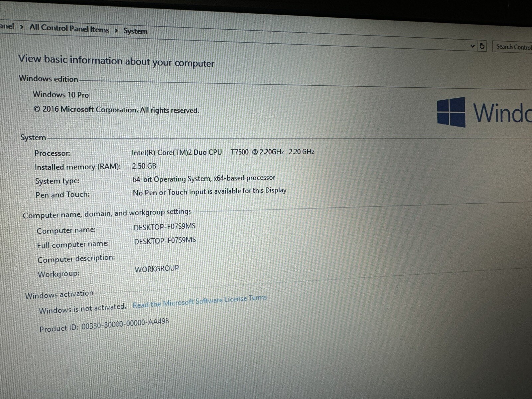Open All Control Panel Items breadcrumb
Screen dimensions: 532x399
tap(69, 28)
